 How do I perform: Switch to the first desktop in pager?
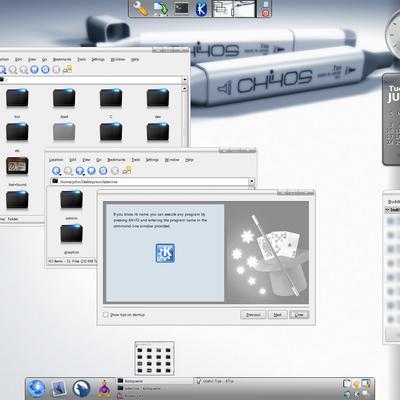point(223,9)
